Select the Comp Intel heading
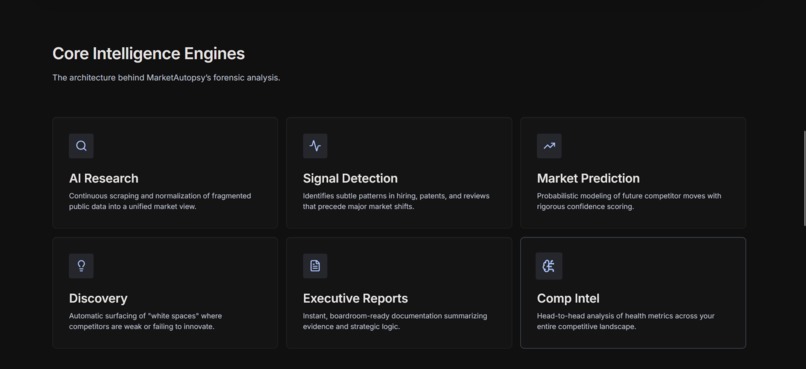Viewport: 806px width, 369px height. click(568, 299)
